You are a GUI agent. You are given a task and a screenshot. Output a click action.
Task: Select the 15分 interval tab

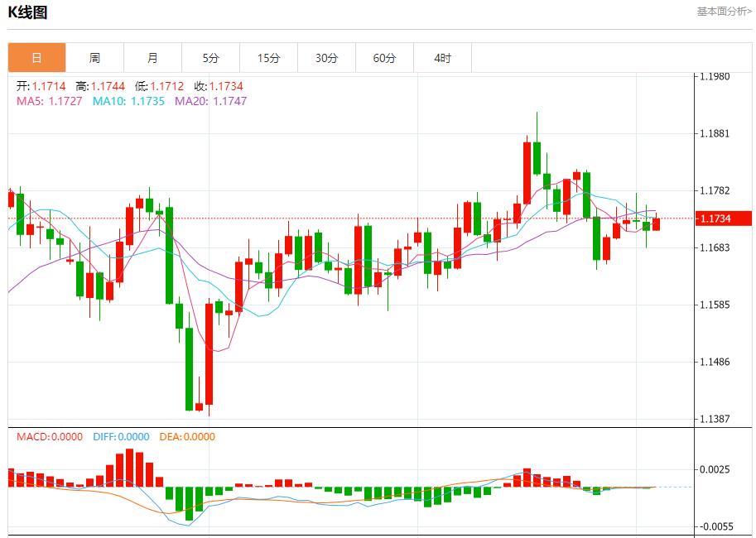pos(267,57)
